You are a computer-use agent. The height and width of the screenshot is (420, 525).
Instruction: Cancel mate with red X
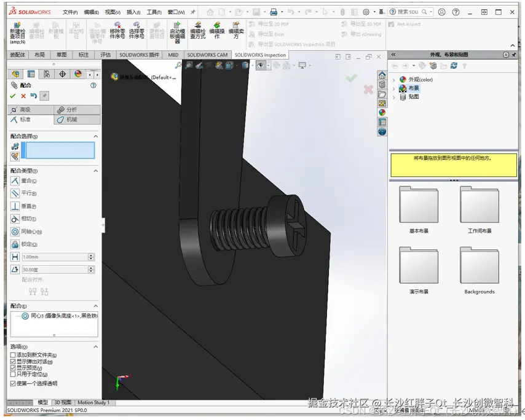[23, 96]
